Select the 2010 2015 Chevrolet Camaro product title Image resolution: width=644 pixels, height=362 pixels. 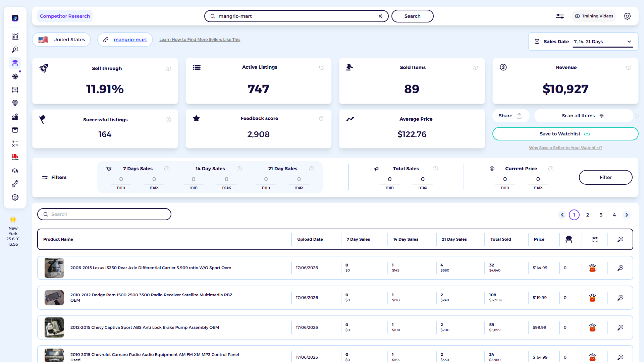point(155,357)
